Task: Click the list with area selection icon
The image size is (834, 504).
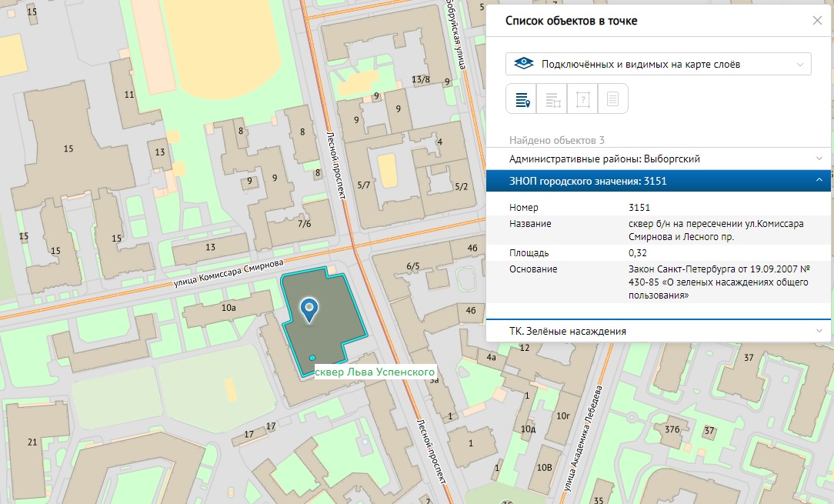Action: click(x=552, y=99)
